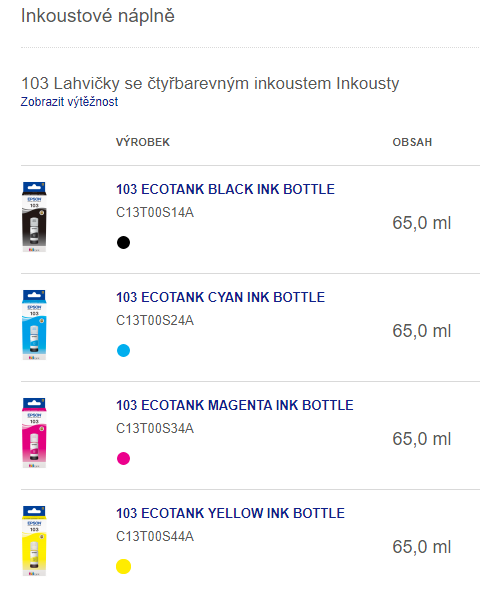Screen dimensions: 480x596
Task: Click the Inkoustové náplně section heading
Action: point(98,16)
